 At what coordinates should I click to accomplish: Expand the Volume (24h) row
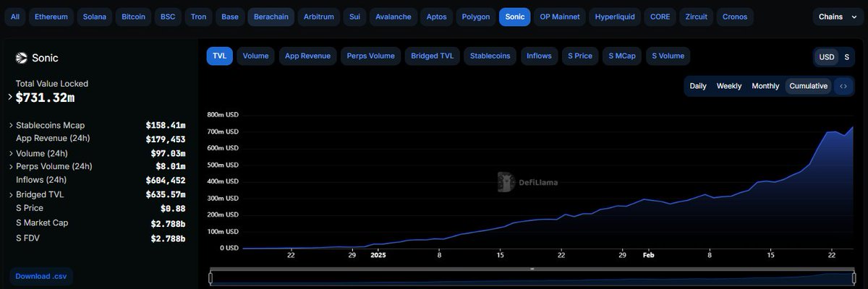tap(10, 153)
